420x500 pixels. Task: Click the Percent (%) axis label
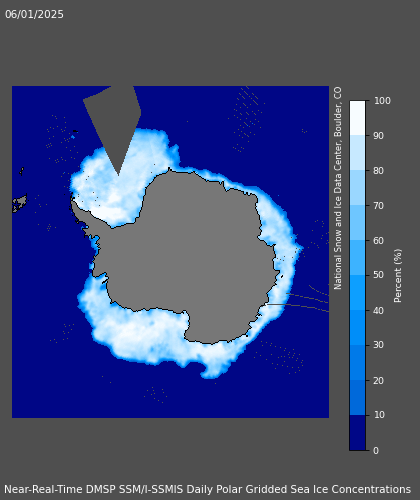click(398, 276)
